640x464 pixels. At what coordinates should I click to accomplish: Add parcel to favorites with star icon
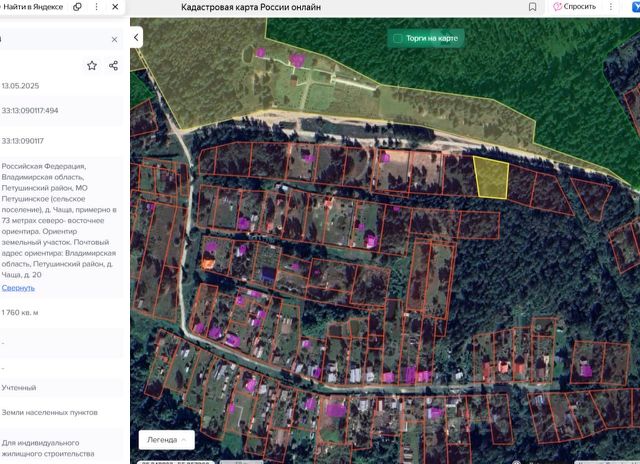coord(92,66)
